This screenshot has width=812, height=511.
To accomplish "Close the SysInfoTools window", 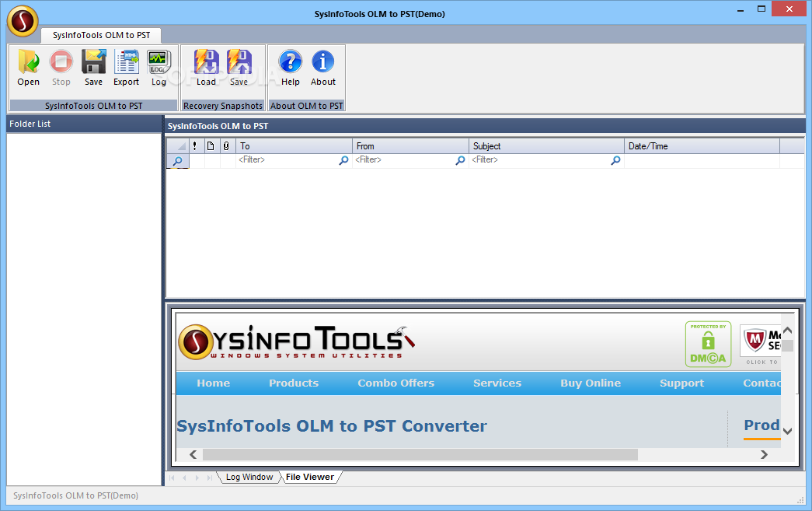I will (x=789, y=9).
